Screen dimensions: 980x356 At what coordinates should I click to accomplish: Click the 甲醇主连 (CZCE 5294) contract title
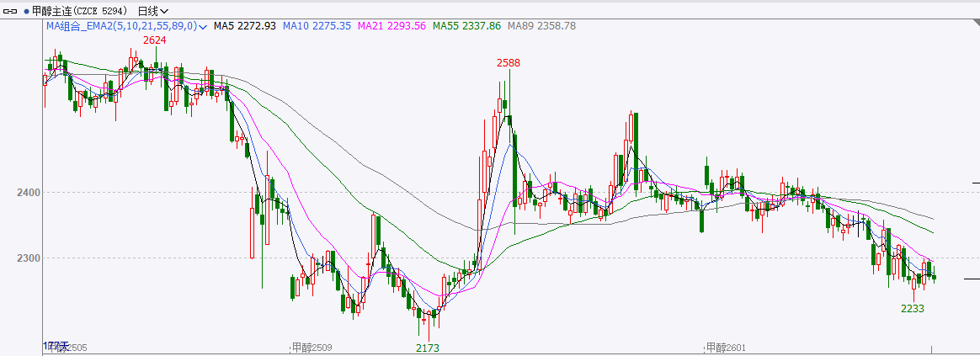click(x=81, y=11)
